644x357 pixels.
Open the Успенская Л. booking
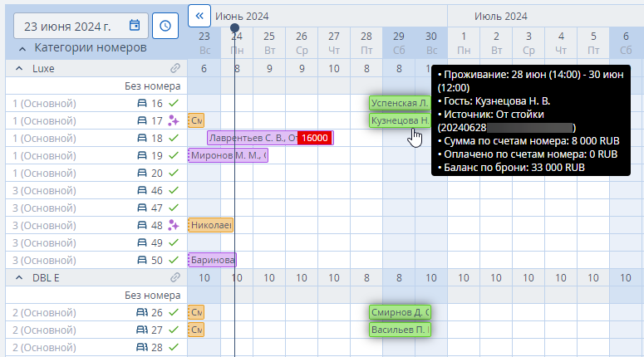tap(400, 103)
